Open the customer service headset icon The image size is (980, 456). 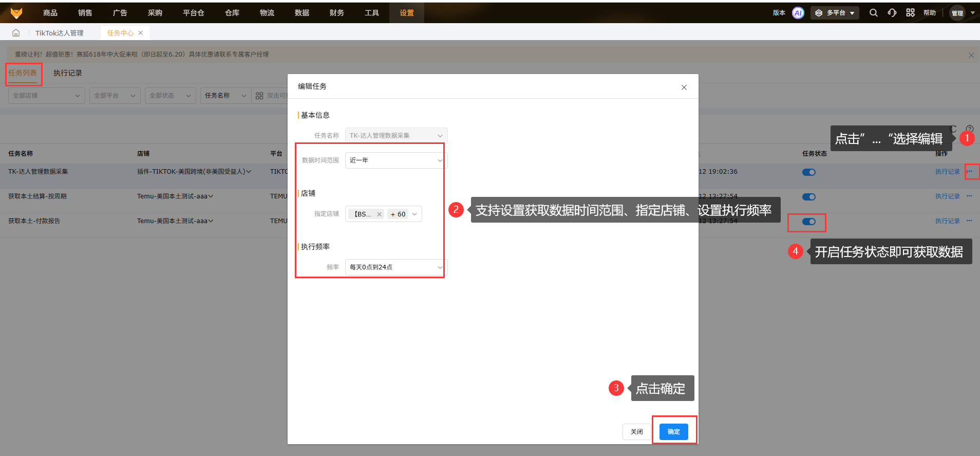click(892, 13)
